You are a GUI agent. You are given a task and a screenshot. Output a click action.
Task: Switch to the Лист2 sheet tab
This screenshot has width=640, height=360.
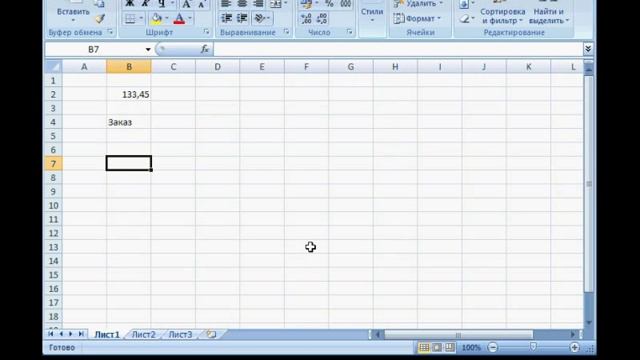coord(143,335)
